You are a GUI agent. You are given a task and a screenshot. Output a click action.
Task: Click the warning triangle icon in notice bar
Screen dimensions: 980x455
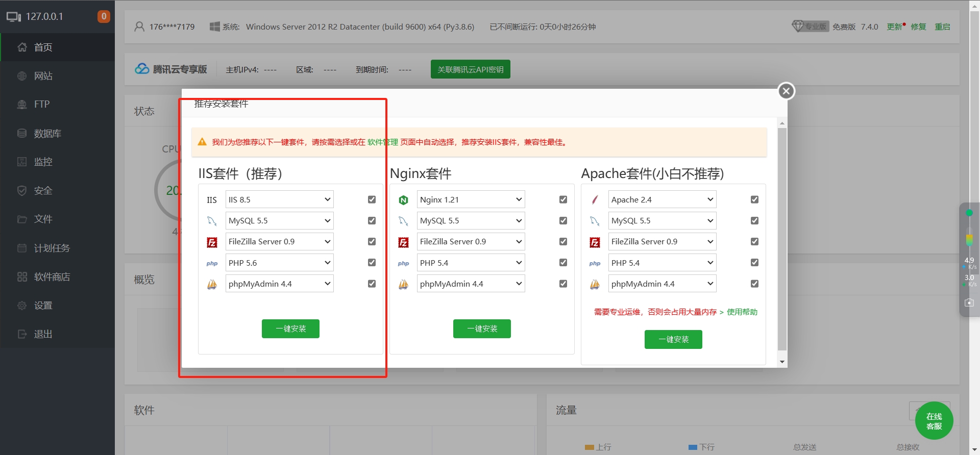point(202,142)
